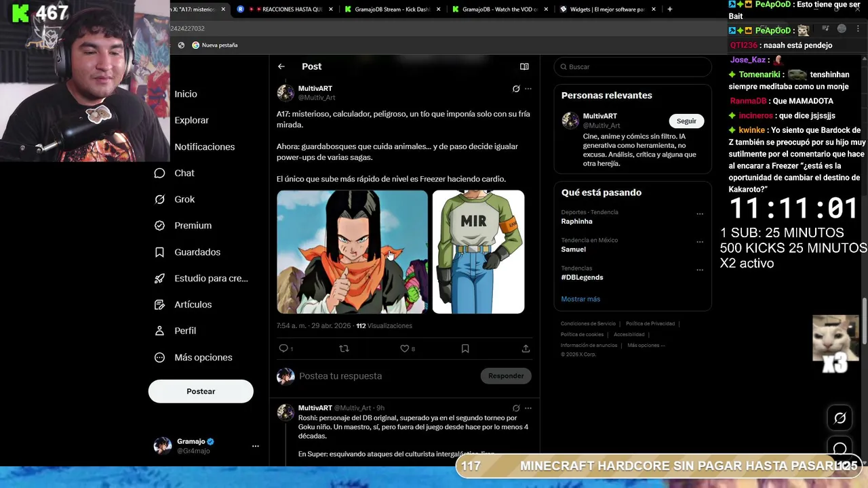This screenshot has height=488, width=868.
Task: Click MultivART avatar on main post
Action: coord(285,93)
